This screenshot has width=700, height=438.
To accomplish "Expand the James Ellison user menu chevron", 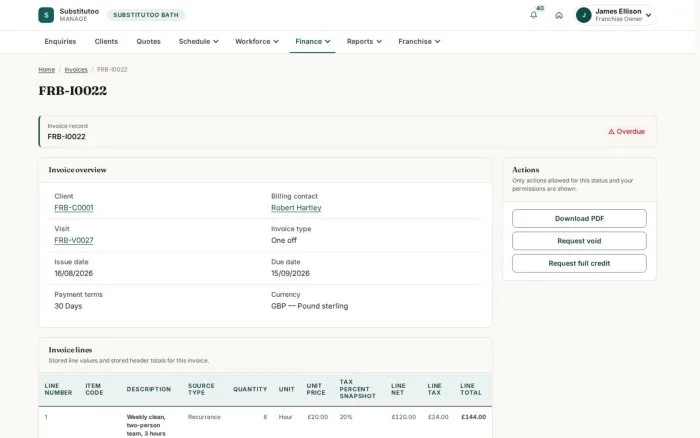I will [x=648, y=15].
